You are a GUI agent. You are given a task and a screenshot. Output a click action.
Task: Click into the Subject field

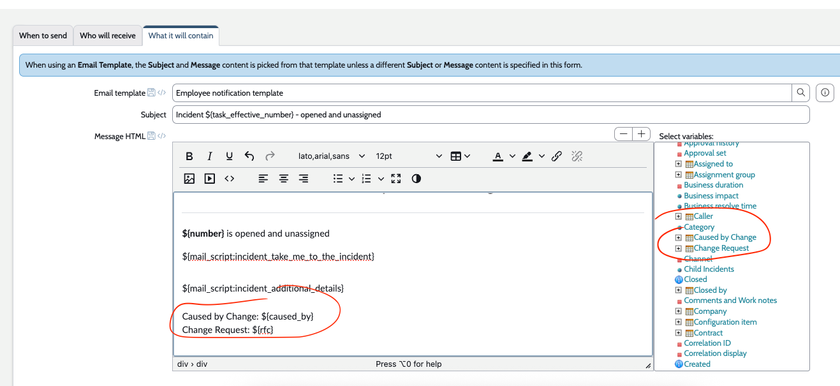pyautogui.click(x=490, y=115)
